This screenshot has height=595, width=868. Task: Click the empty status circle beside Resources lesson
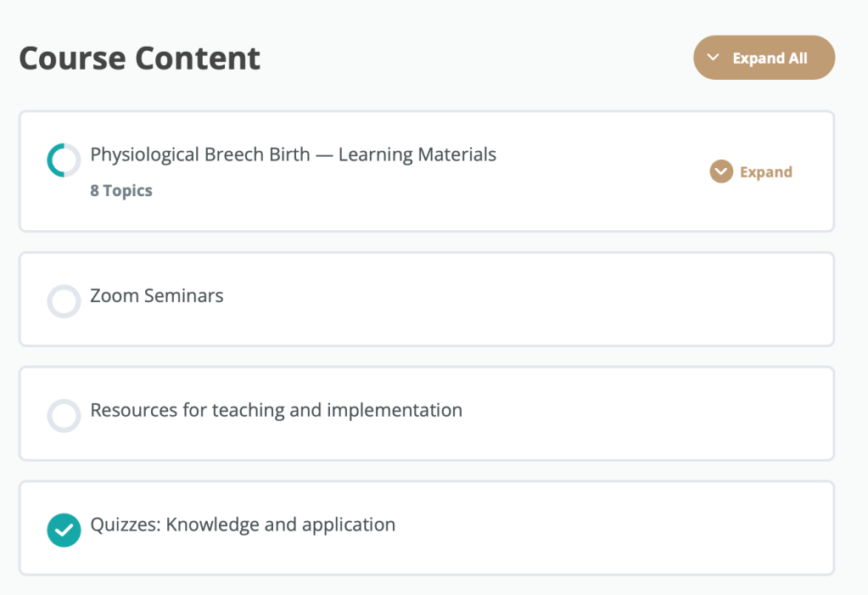coord(64,416)
